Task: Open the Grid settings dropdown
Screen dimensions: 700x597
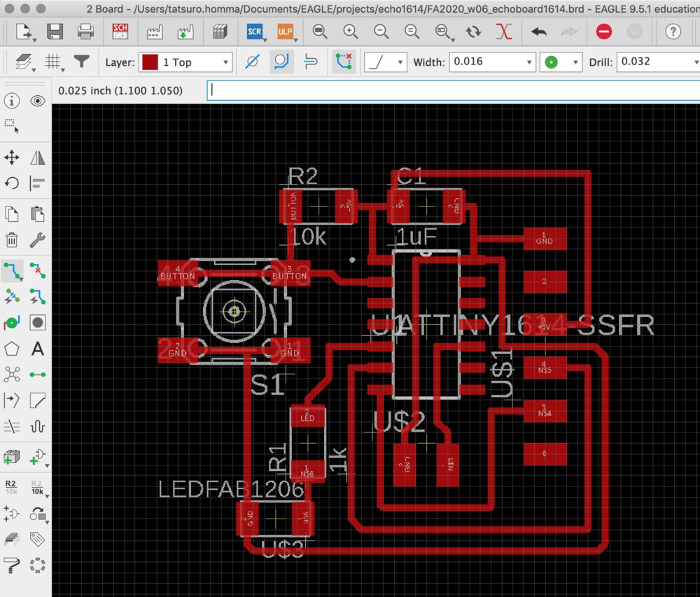Action: click(x=54, y=62)
